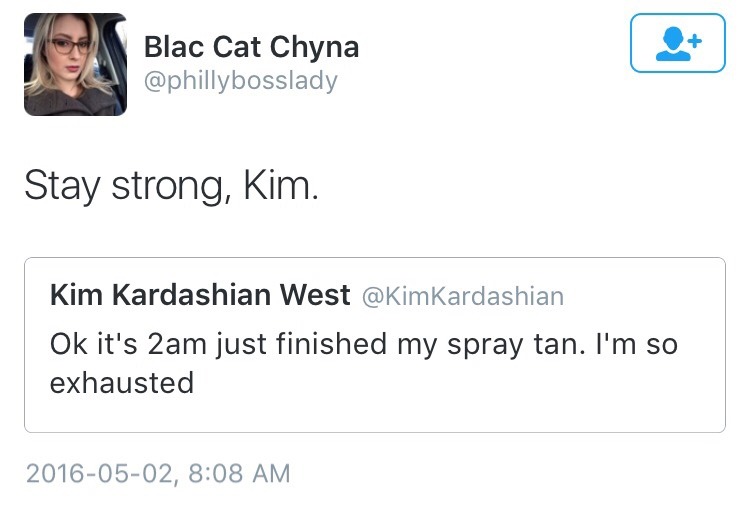Click the Kim Kardashian West name in quote
The width and height of the screenshot is (750, 505).
200,296
